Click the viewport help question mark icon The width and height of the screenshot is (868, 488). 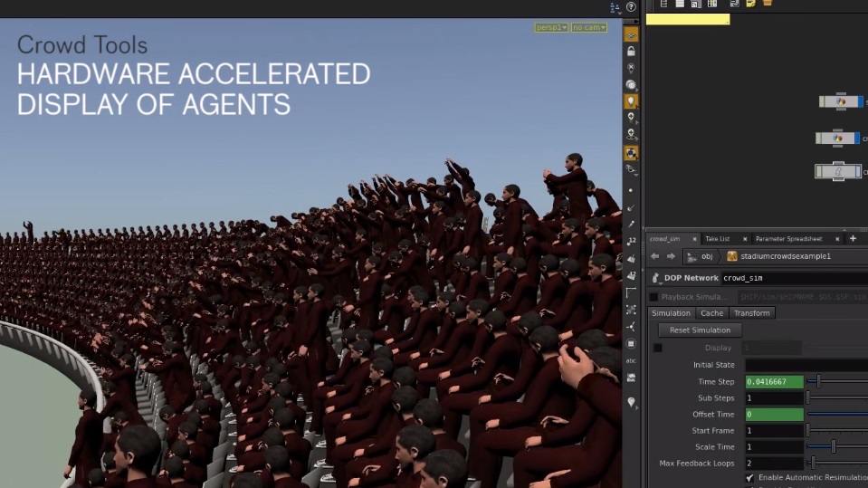[631, 6]
